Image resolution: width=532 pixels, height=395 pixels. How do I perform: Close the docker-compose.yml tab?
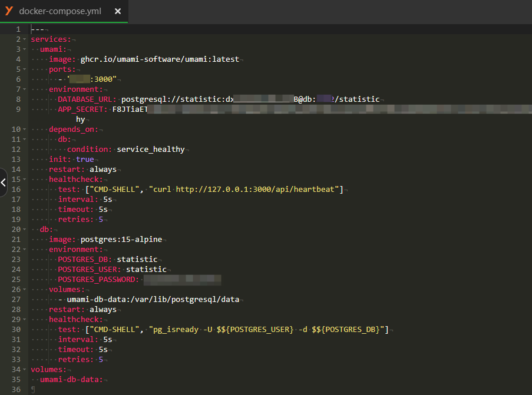coord(118,11)
